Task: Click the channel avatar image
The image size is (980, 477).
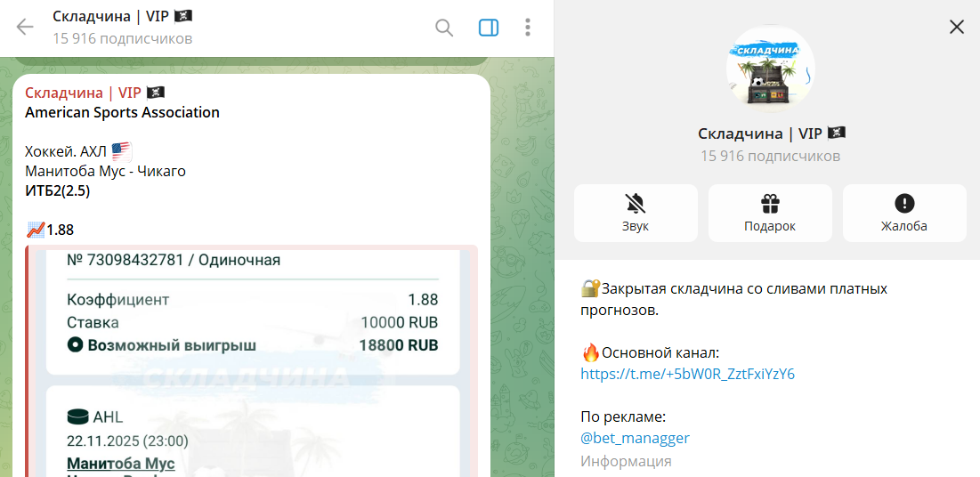Action: click(x=770, y=69)
